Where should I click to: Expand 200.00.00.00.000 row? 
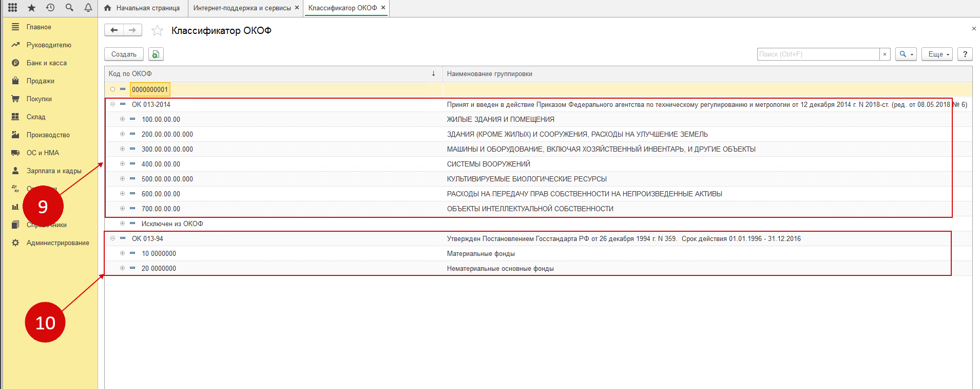coord(122,134)
